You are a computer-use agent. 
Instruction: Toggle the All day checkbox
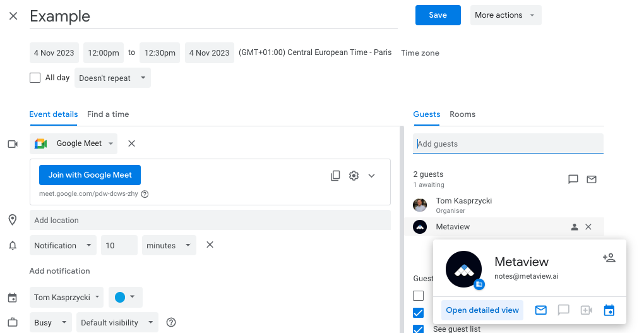[35, 78]
